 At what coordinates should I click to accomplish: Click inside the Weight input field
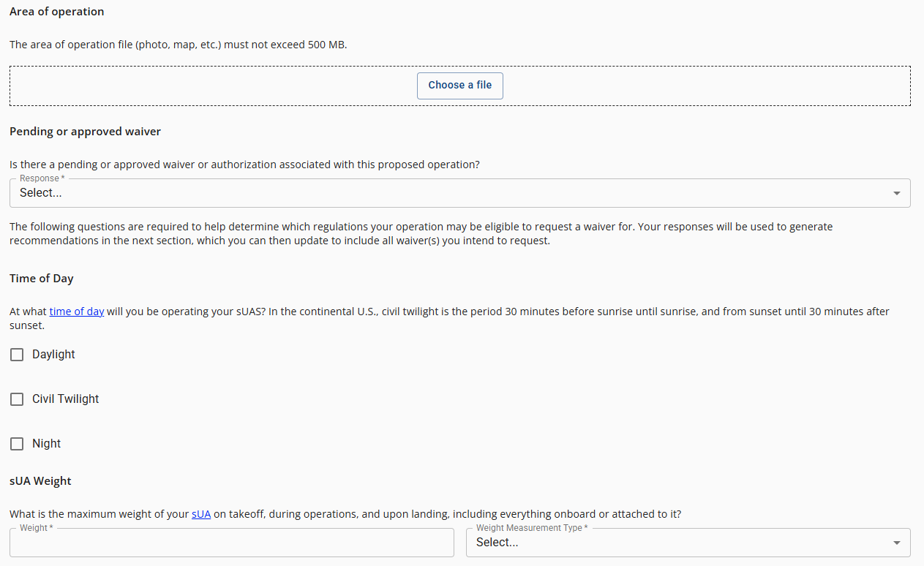(x=231, y=542)
